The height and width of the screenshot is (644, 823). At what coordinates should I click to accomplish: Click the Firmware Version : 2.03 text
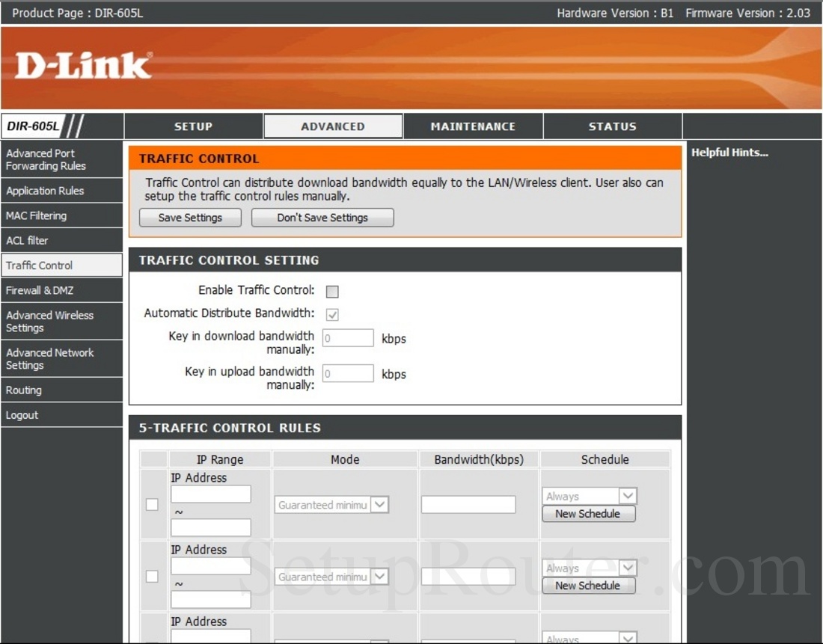tap(748, 13)
